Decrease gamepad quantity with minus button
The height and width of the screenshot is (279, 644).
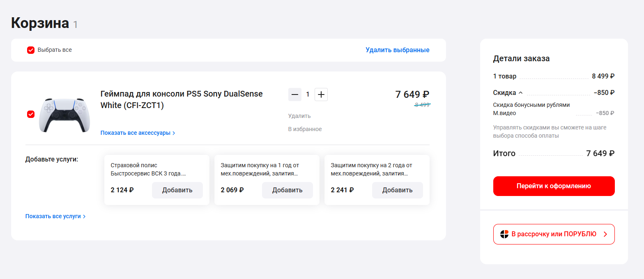tap(294, 95)
